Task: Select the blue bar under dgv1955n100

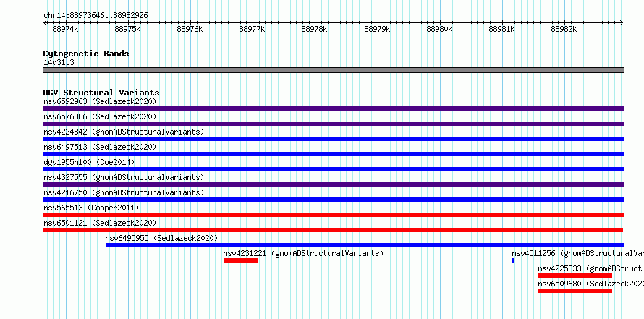Action: 333,169
